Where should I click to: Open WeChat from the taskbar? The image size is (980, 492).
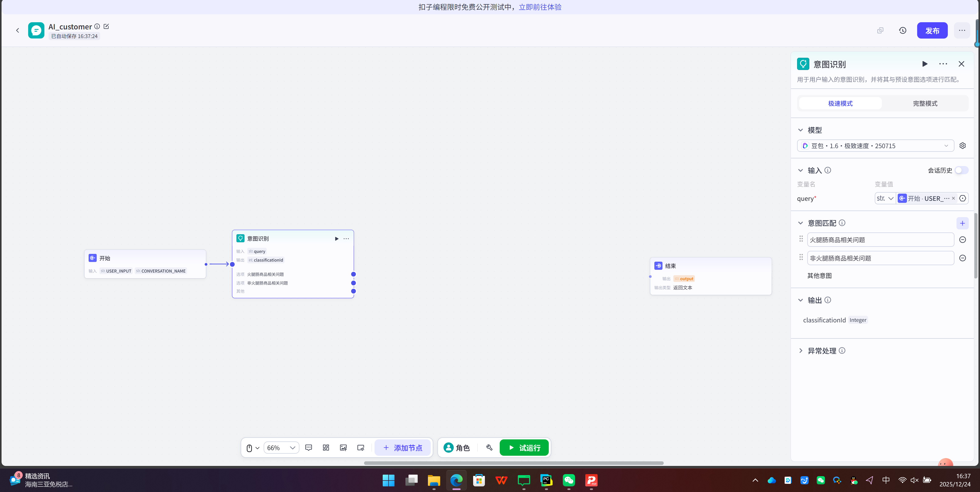coord(569,480)
